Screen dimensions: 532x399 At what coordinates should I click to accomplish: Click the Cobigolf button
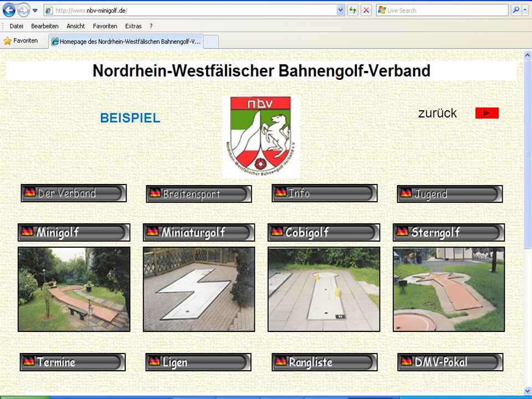point(324,232)
